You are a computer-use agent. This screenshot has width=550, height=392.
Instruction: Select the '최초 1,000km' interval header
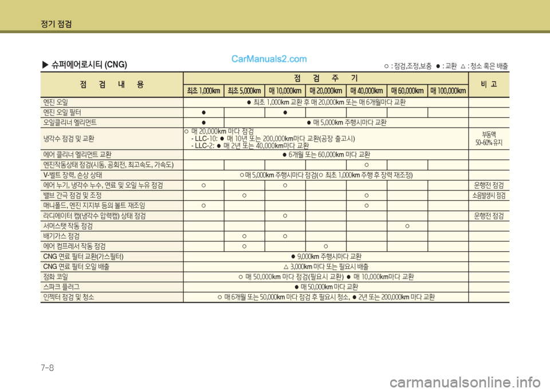pos(203,91)
